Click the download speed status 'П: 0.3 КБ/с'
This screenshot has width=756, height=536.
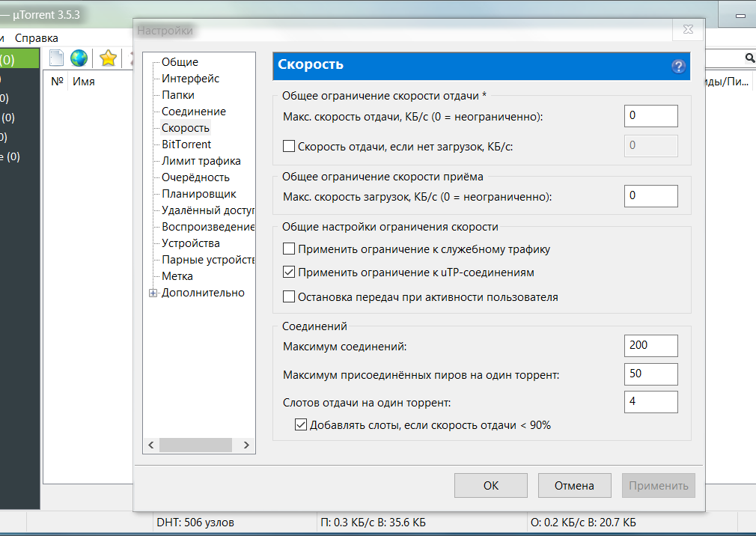click(x=374, y=522)
